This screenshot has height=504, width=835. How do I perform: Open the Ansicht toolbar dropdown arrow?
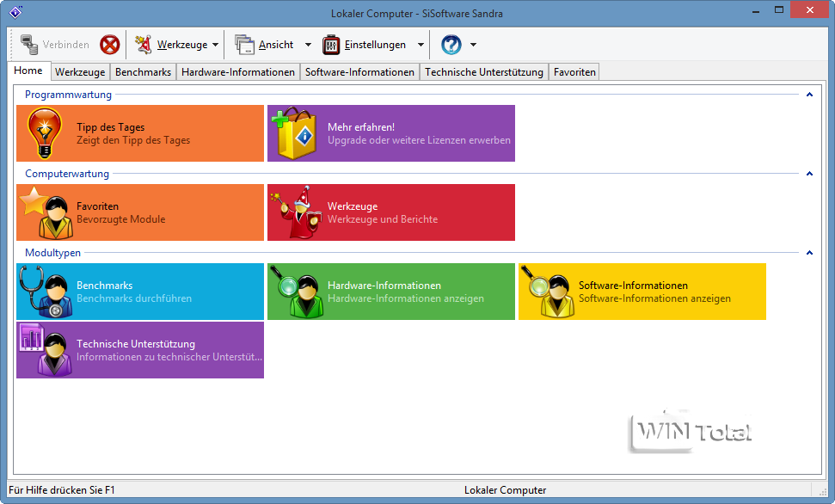click(x=308, y=45)
